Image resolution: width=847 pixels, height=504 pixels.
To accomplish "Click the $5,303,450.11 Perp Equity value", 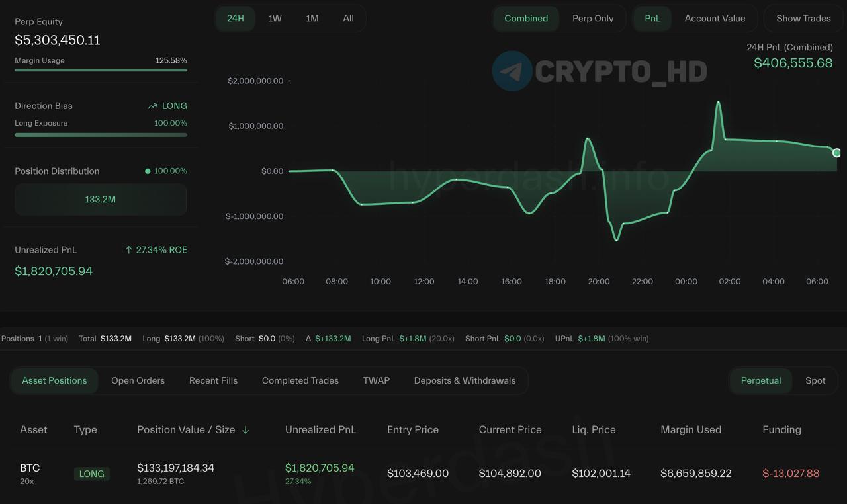I will point(58,40).
